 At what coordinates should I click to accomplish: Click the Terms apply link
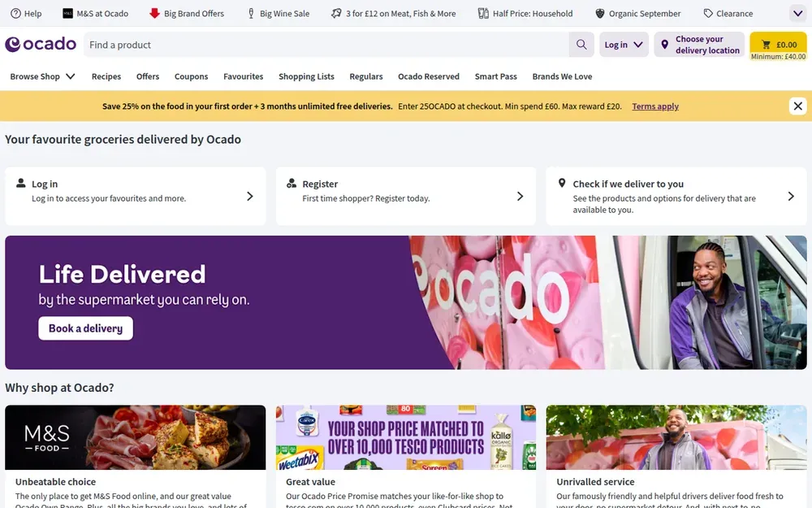pyautogui.click(x=655, y=106)
